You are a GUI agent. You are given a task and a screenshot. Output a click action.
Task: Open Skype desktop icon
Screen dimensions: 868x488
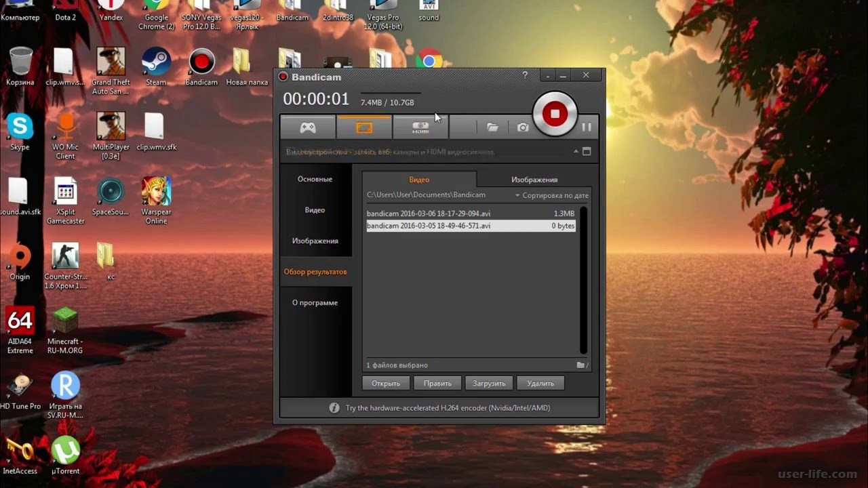[20, 131]
